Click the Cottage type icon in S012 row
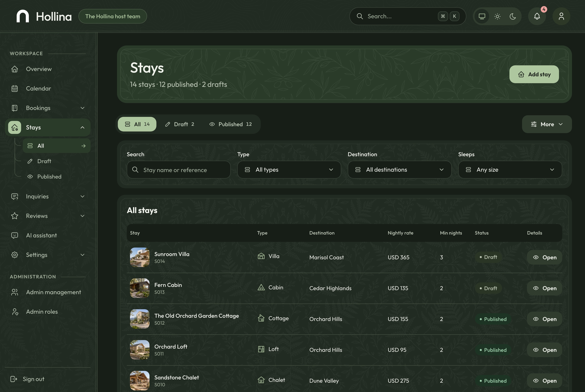The image size is (585, 392). point(261,318)
